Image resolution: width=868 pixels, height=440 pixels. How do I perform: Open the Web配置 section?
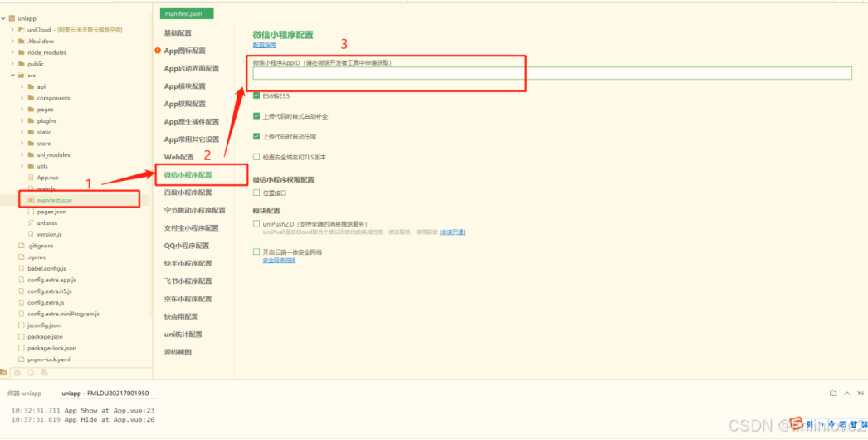coord(178,157)
